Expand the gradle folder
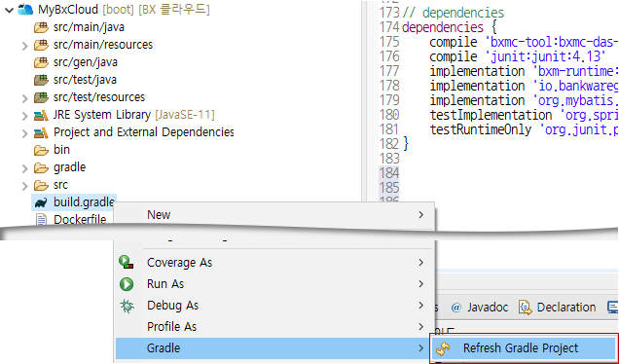 coord(25,168)
